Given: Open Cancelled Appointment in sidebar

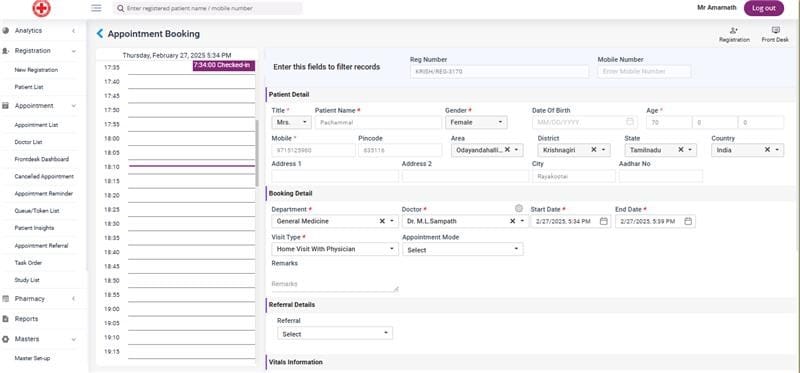Looking at the screenshot, I should pos(44,177).
